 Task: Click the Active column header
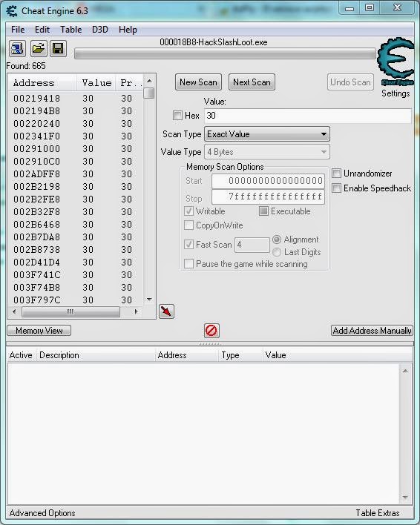(21, 355)
